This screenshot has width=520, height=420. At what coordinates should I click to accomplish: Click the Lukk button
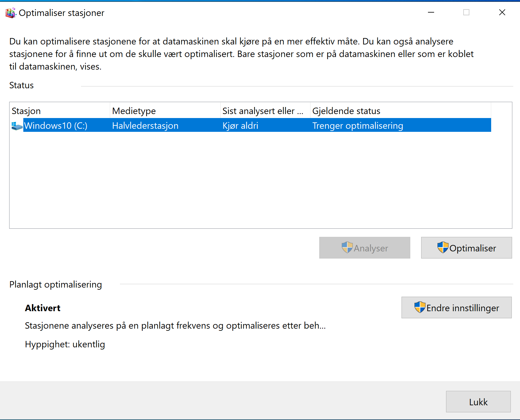pyautogui.click(x=478, y=402)
